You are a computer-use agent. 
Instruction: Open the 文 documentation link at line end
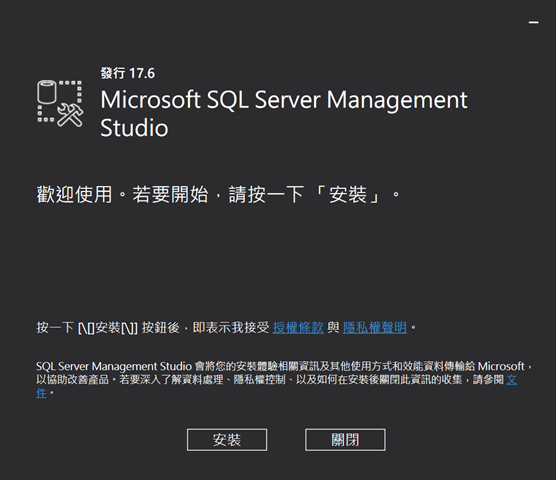511,380
